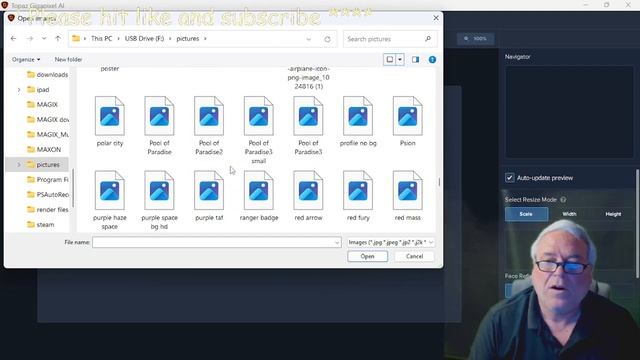Select the purple space bg hd file
The height and width of the screenshot is (360, 640).
pyautogui.click(x=159, y=200)
